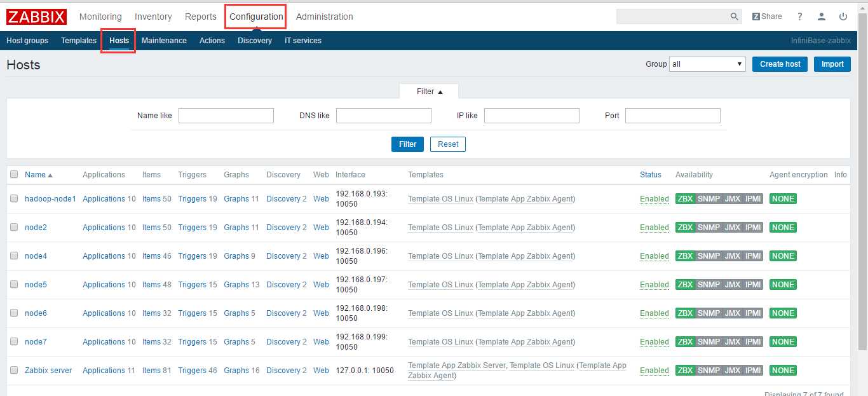Click ZBX availability badge for hadoop-node1

685,199
